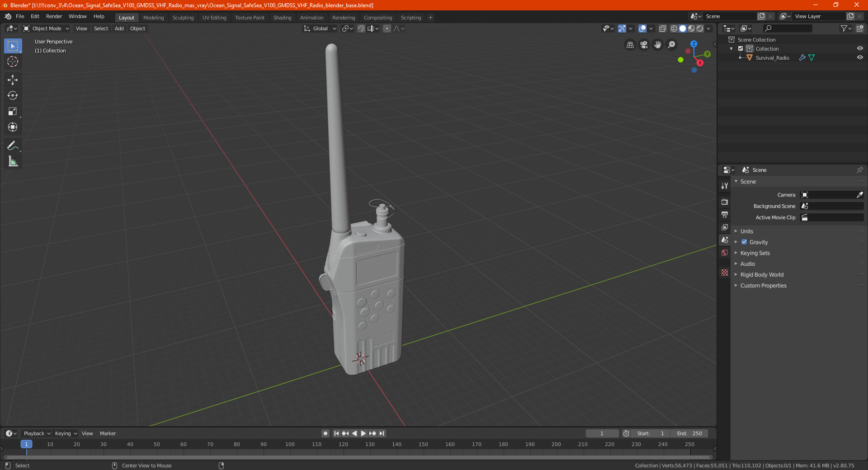Switch to the Scripting workspace tab
Screen dimensions: 868x470
[x=410, y=18]
